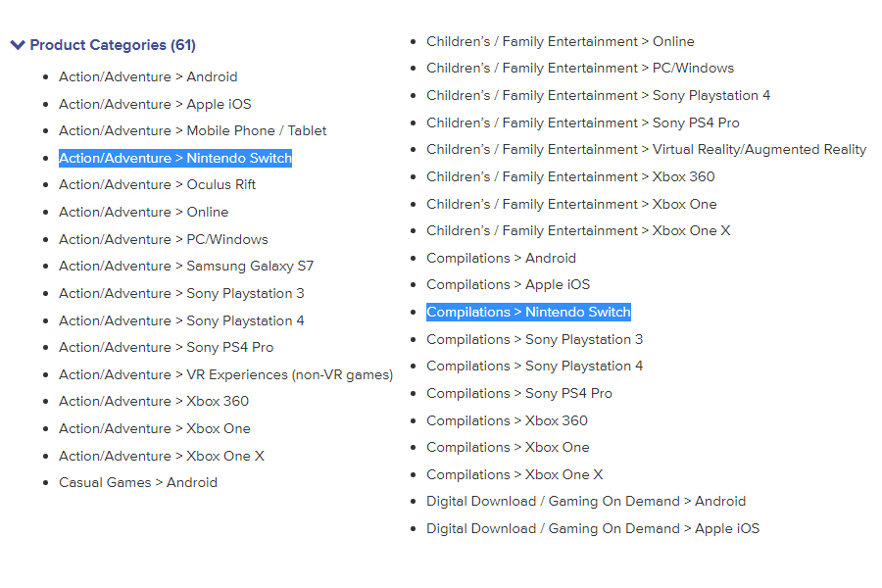This screenshot has width=882, height=588.
Task: Select Children's / Family Entertainment > Online
Action: (560, 41)
